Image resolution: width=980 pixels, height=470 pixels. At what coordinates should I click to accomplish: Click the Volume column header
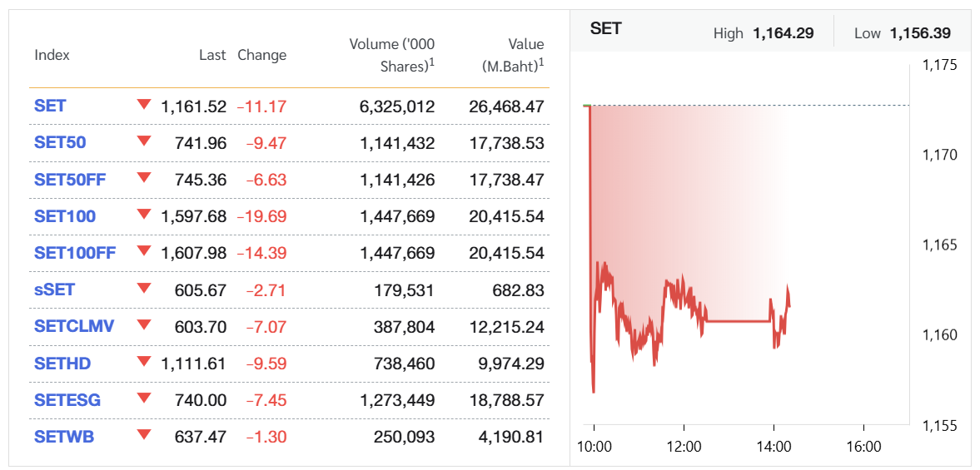(391, 55)
